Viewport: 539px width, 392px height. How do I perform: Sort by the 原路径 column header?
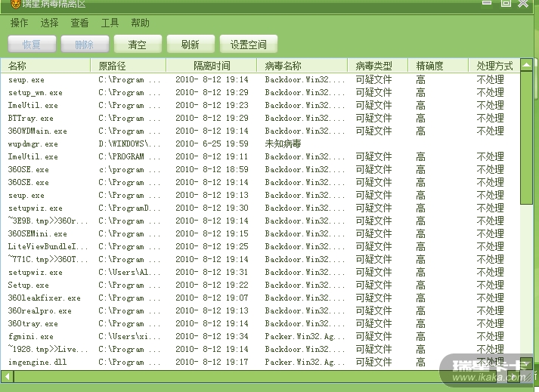coord(129,66)
